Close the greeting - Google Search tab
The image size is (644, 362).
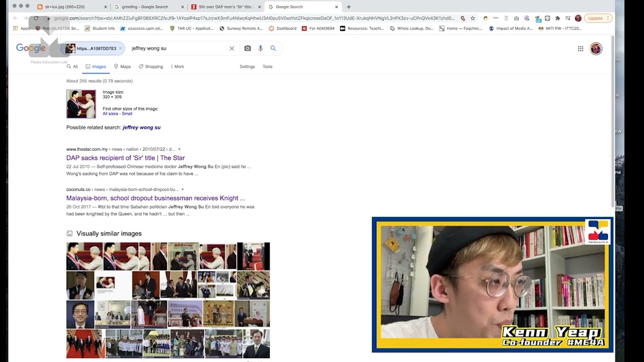tap(183, 7)
